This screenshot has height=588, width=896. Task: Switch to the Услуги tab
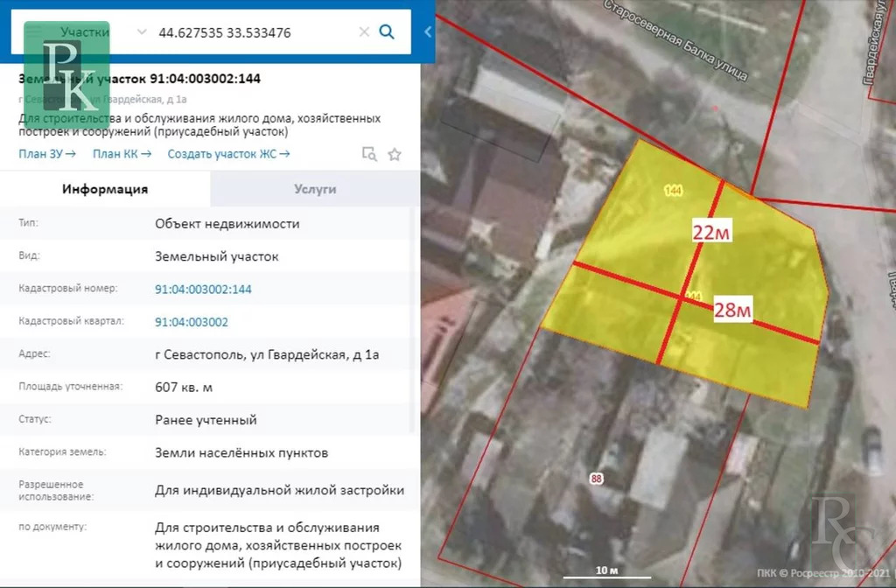315,188
